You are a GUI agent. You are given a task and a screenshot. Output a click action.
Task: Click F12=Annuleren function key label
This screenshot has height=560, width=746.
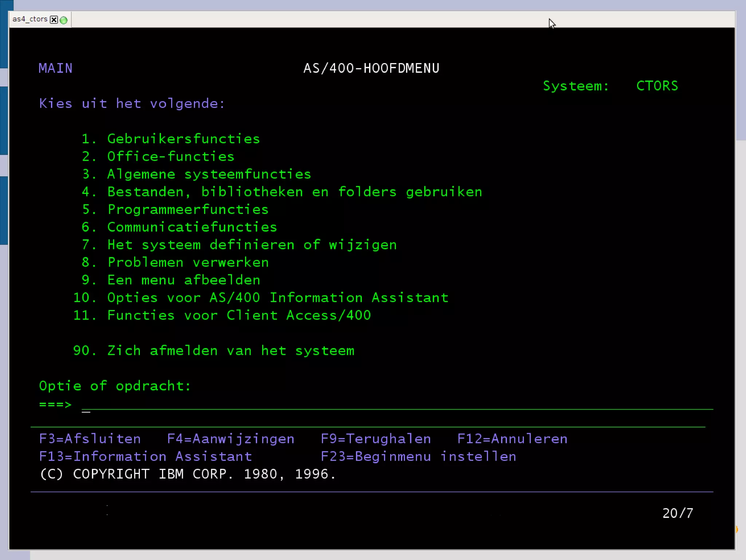pyautogui.click(x=512, y=439)
